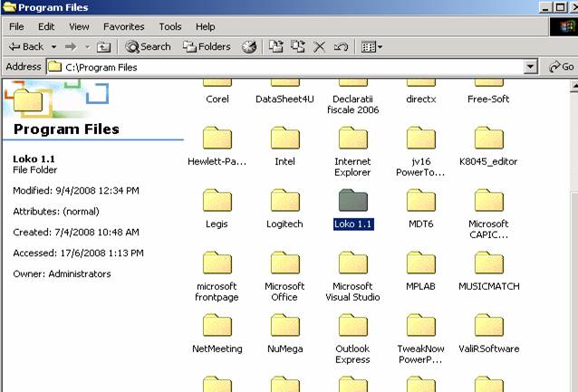Open the Tools menu
Image resolution: width=578 pixels, height=392 pixels.
[170, 26]
